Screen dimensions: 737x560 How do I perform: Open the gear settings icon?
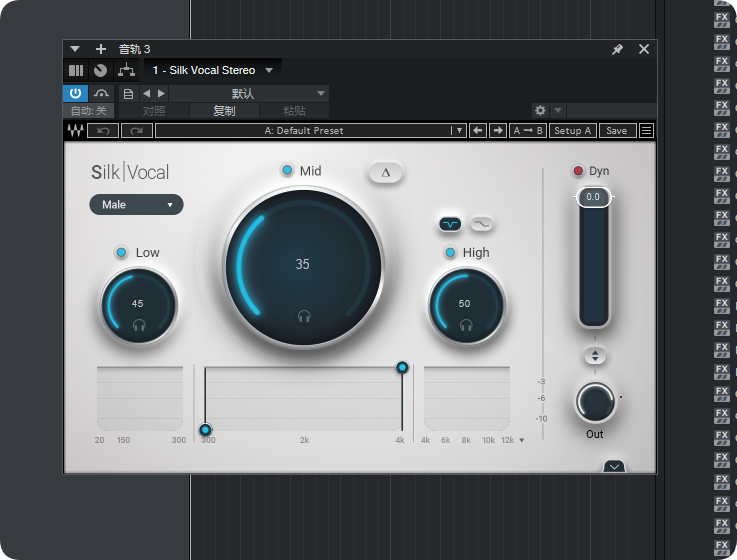[540, 110]
